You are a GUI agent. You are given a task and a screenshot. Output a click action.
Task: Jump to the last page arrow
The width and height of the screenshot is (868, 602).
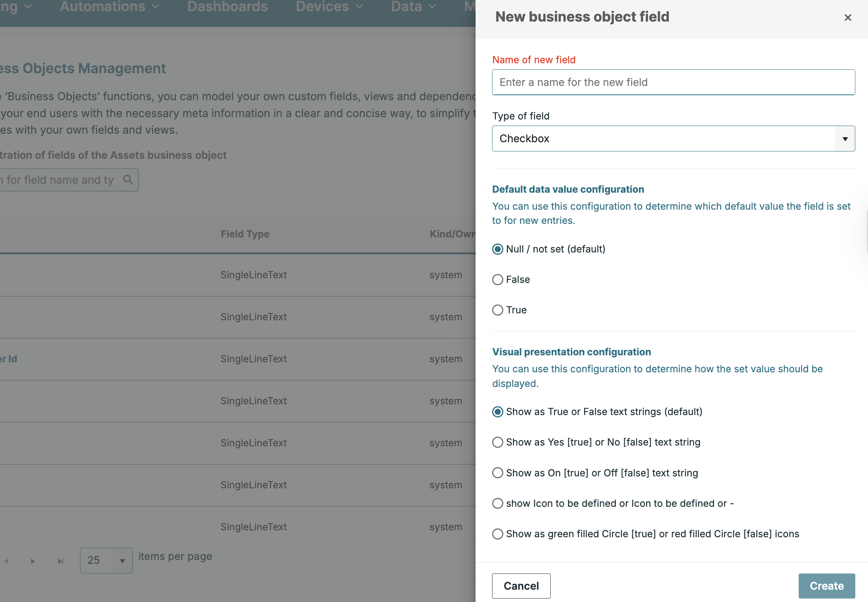[60, 561]
